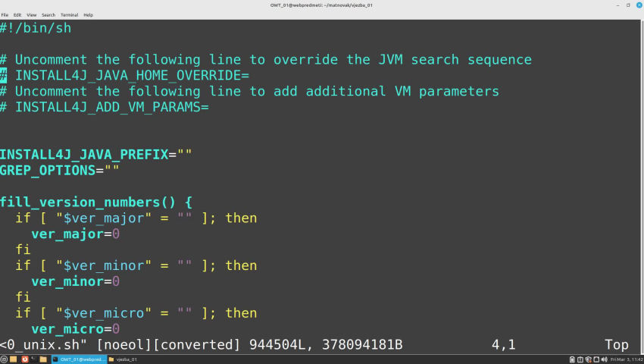The image size is (644, 364).
Task: Open the File menu
Action: [x=5, y=14]
